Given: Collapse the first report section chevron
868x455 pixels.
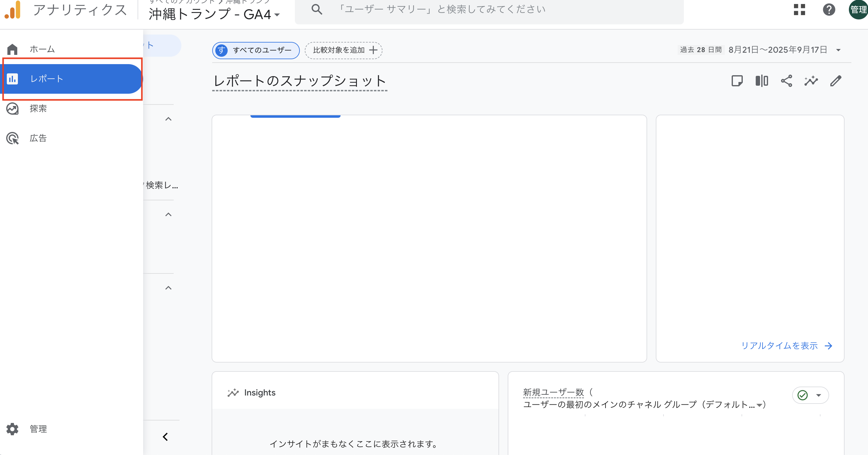Looking at the screenshot, I should click(x=168, y=119).
